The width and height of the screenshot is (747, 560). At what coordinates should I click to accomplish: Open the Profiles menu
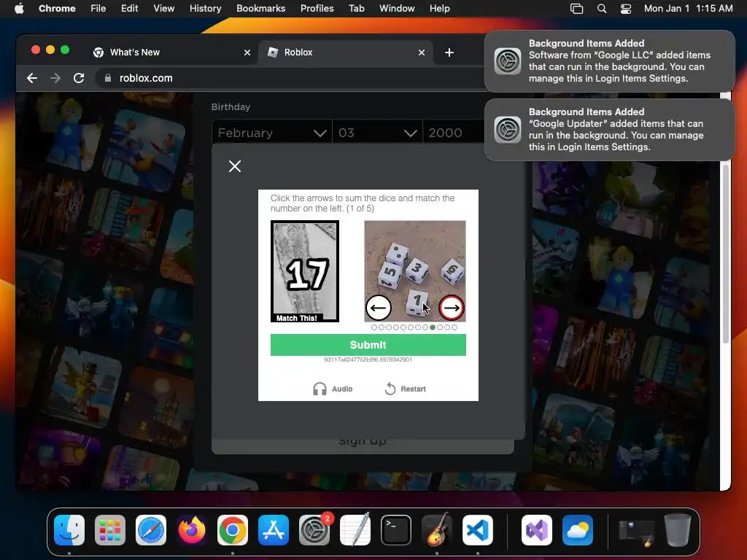pos(317,9)
